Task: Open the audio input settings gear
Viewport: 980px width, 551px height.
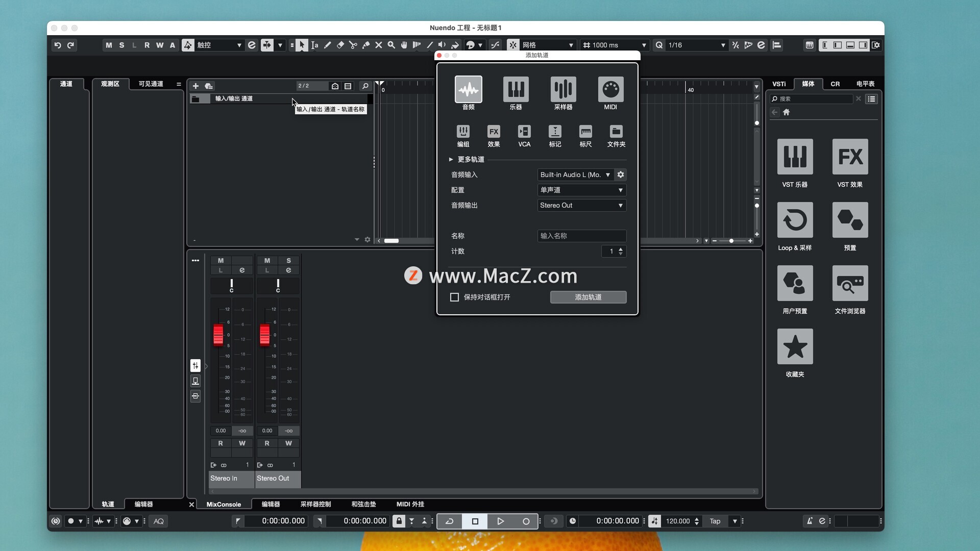Action: tap(621, 174)
